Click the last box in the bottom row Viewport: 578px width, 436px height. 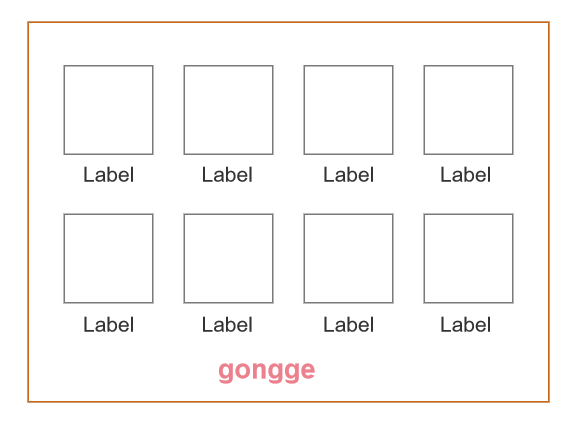pyautogui.click(x=469, y=258)
